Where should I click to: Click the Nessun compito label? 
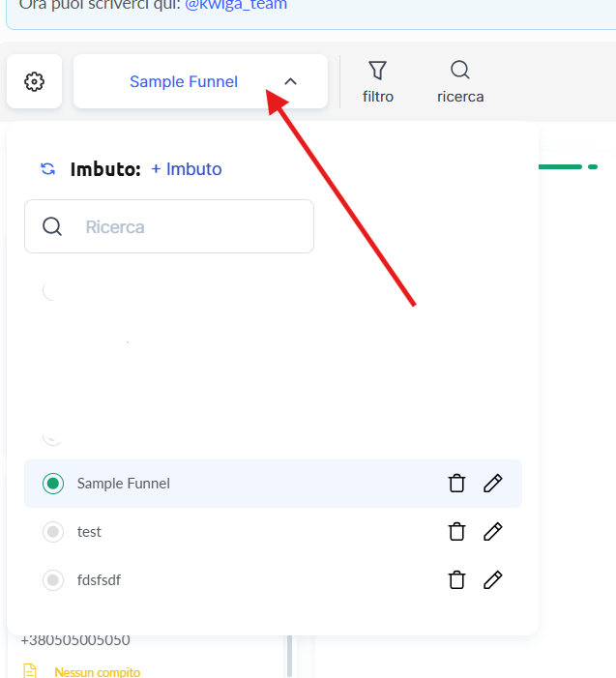pyautogui.click(x=97, y=671)
